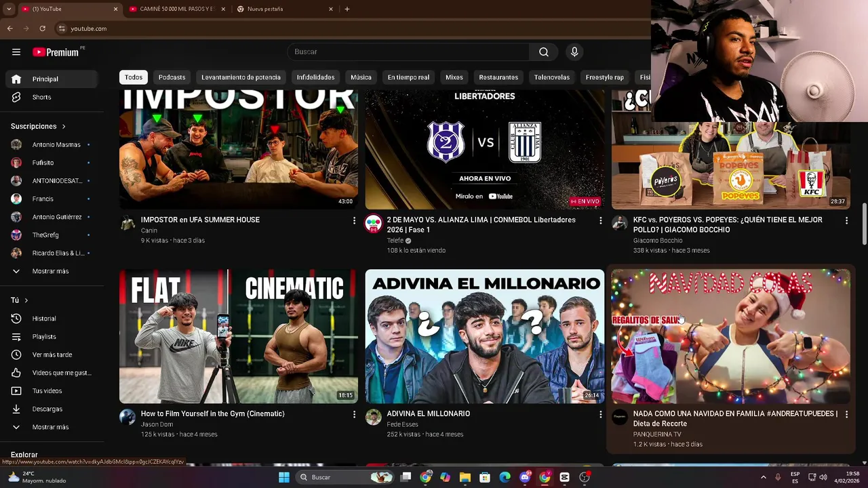
Task: Select the Infidelidades filter chip
Action: 315,77
